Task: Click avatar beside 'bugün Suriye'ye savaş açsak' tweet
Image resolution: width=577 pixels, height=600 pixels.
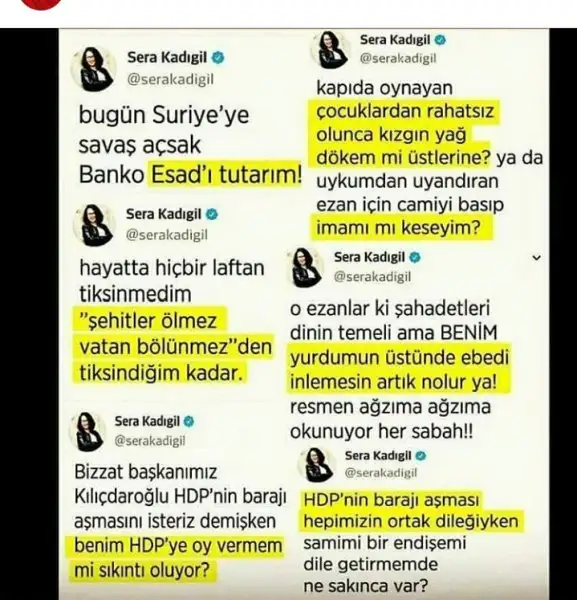Action: (93, 68)
